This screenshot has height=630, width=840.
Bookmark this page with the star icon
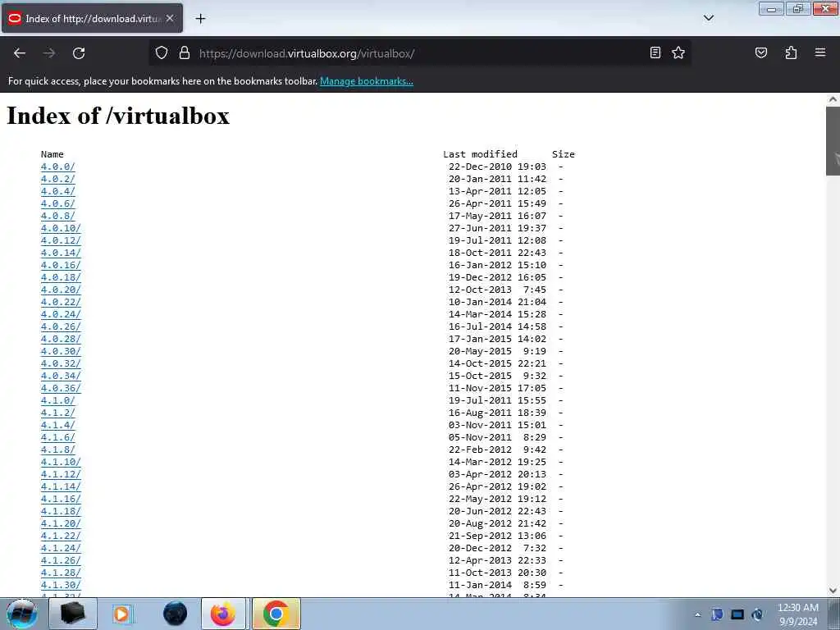[x=678, y=52]
